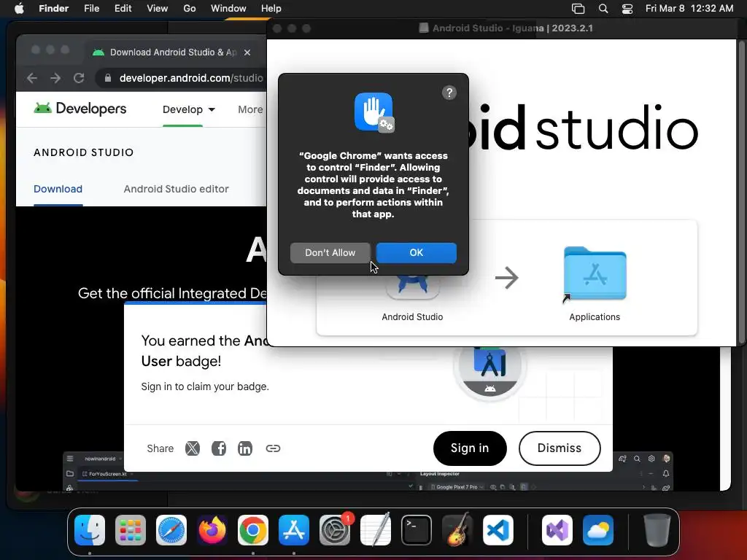Select the Download Android Studio browser tab
This screenshot has height=560, width=747.
click(x=172, y=52)
